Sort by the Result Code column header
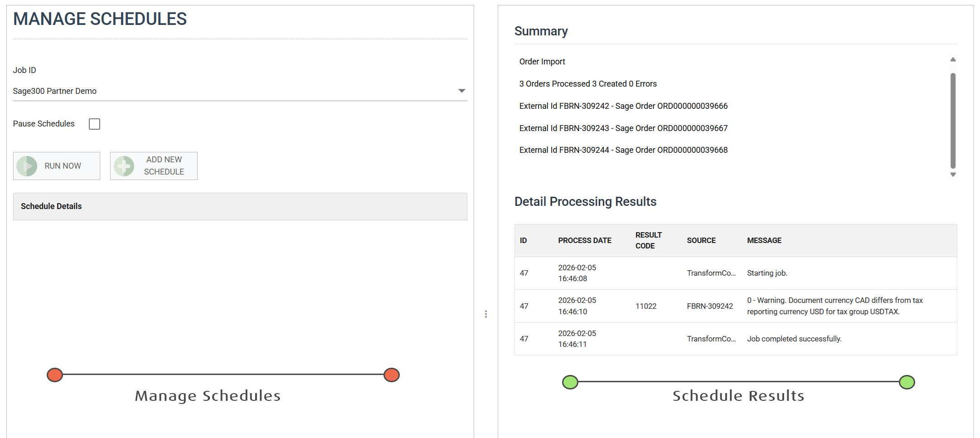 (x=648, y=240)
